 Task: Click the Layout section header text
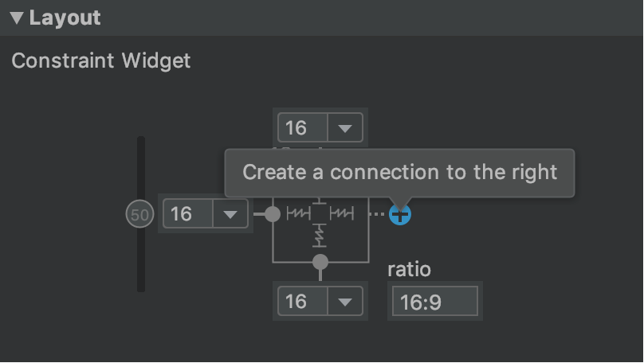point(65,18)
